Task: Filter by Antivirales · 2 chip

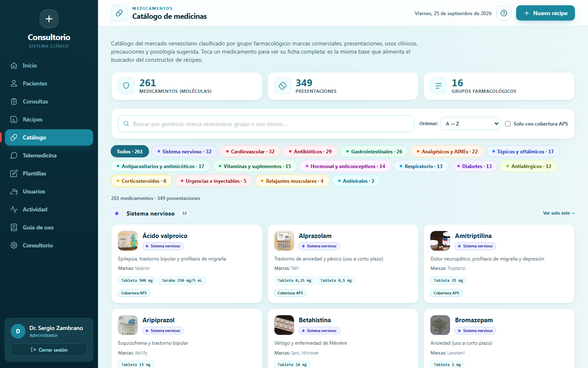Action: click(356, 181)
